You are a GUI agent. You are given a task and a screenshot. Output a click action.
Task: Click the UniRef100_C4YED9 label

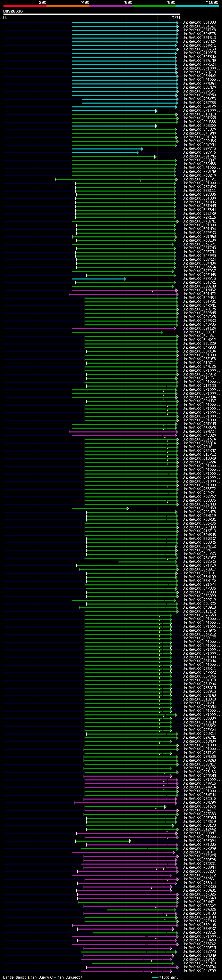pos(199,971)
